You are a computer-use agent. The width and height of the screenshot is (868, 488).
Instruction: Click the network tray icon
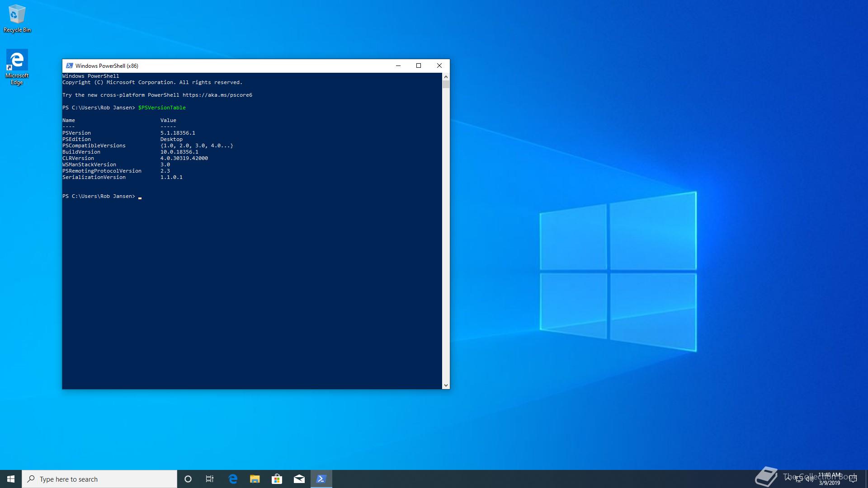[x=799, y=479]
